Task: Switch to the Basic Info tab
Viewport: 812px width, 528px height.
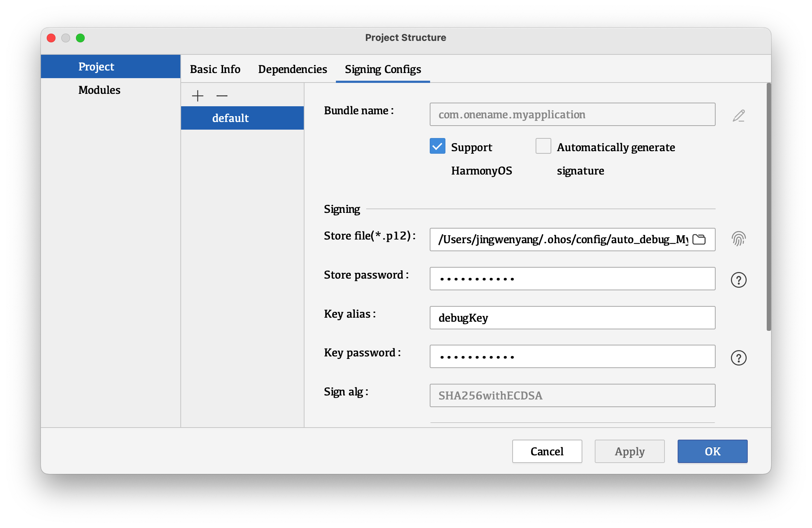Action: coord(215,69)
